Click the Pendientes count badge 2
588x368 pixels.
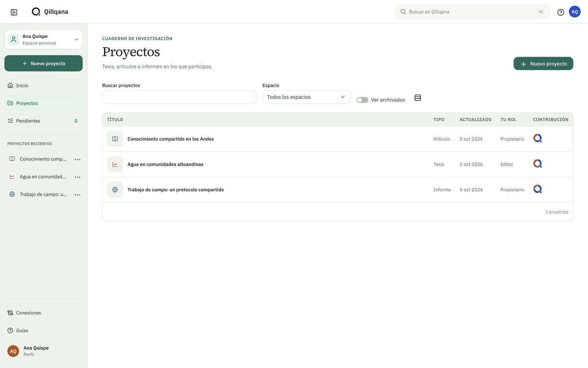pos(76,121)
